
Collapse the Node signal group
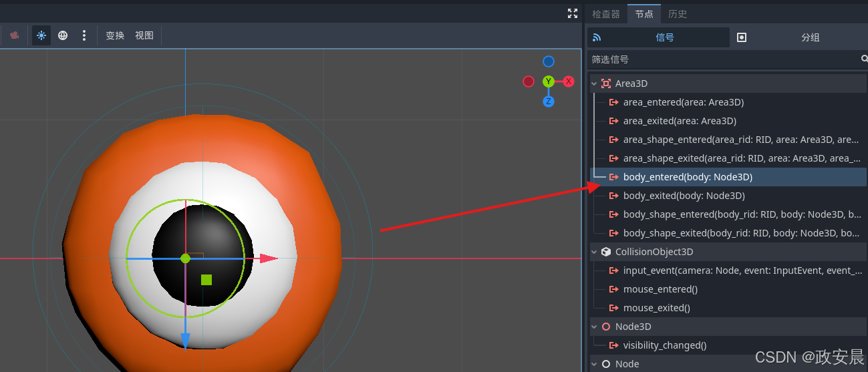[x=594, y=364]
